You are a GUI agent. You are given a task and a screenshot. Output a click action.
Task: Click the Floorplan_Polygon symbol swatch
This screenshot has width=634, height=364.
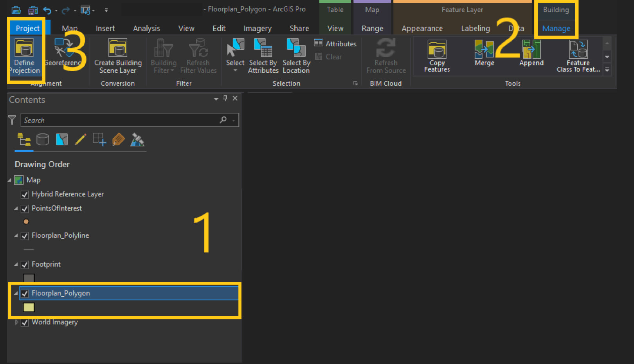pos(29,308)
